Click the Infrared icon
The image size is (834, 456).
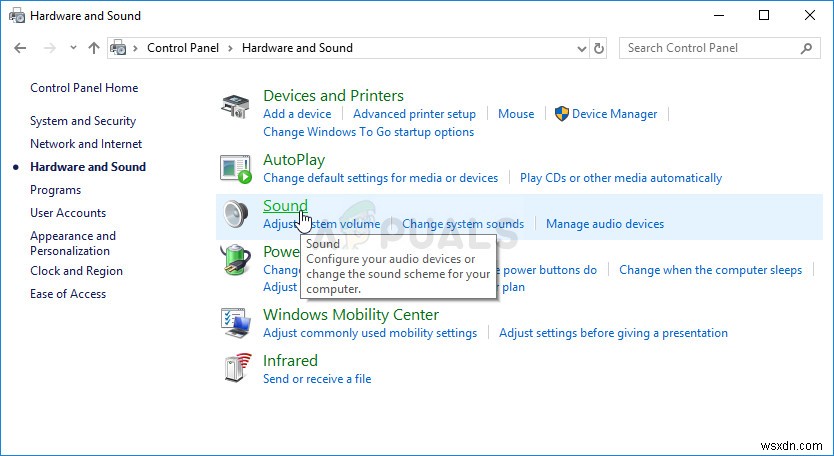pos(236,369)
